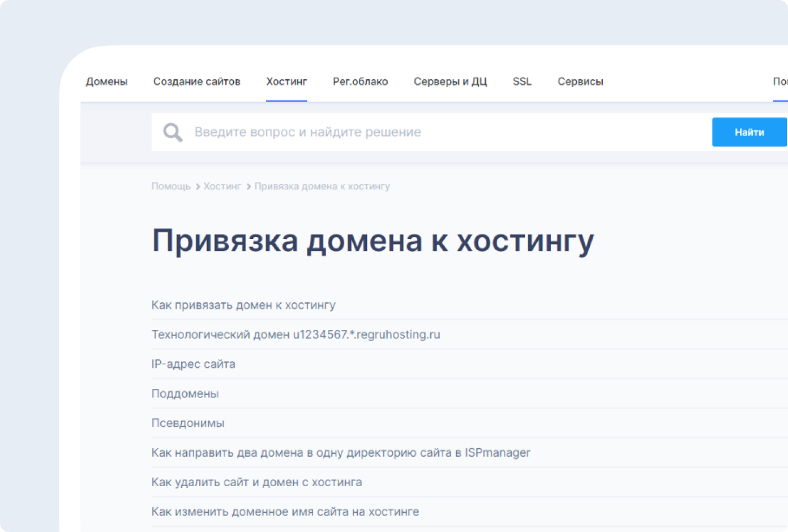
Task: Open the Сервисы menu item
Action: pos(580,81)
